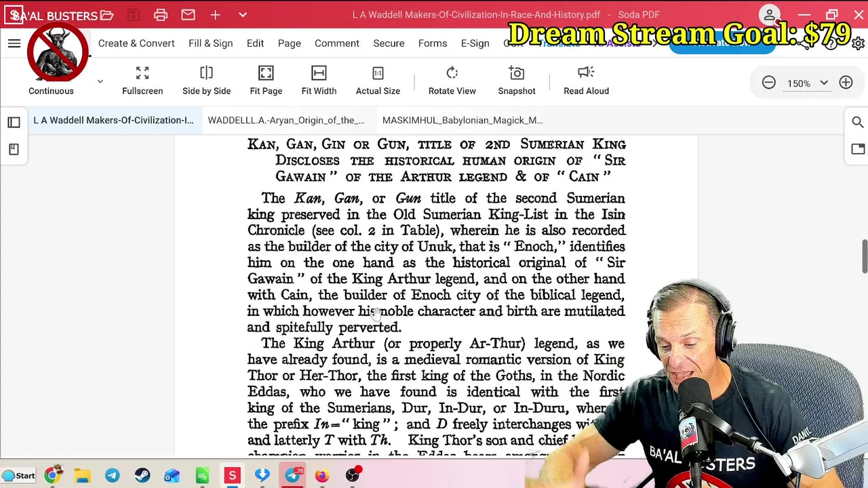Switch to MASKIMHUL_Babylonian_Magick document tab
Image resolution: width=868 pixels, height=488 pixels.
[x=462, y=120]
